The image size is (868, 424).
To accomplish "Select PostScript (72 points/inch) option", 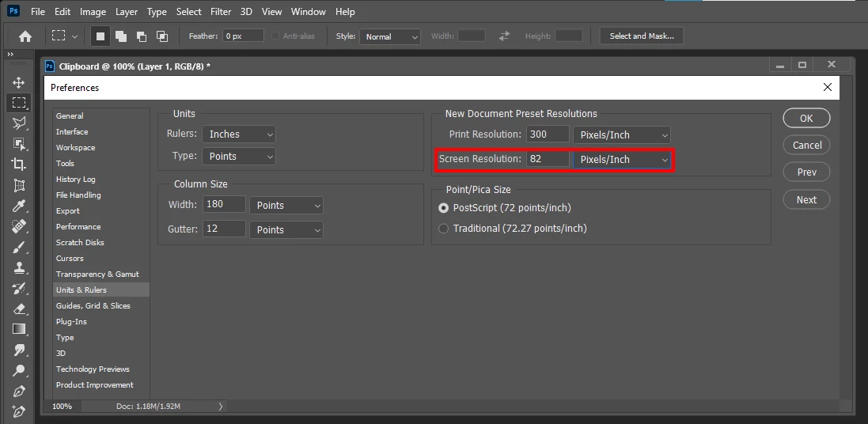I will pyautogui.click(x=443, y=208).
